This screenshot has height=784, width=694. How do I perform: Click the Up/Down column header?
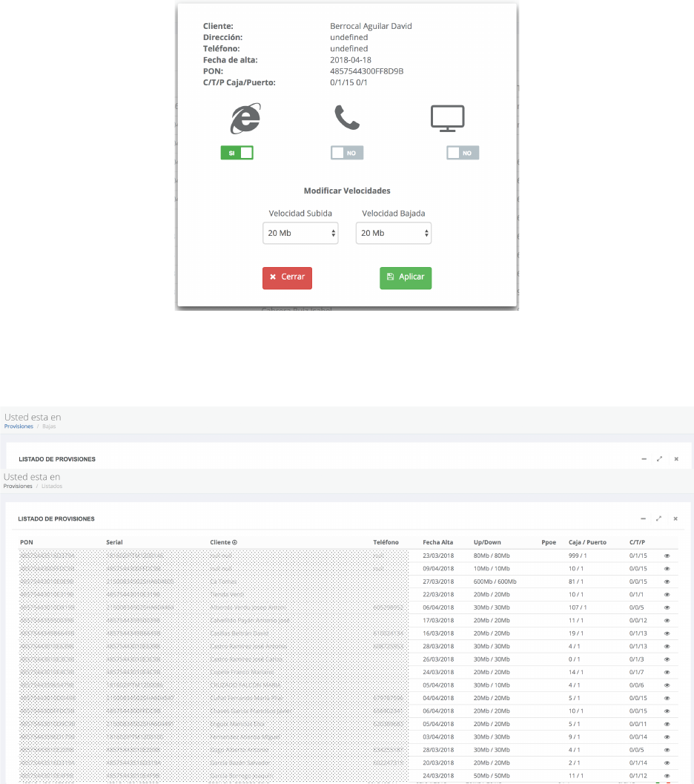[487, 542]
